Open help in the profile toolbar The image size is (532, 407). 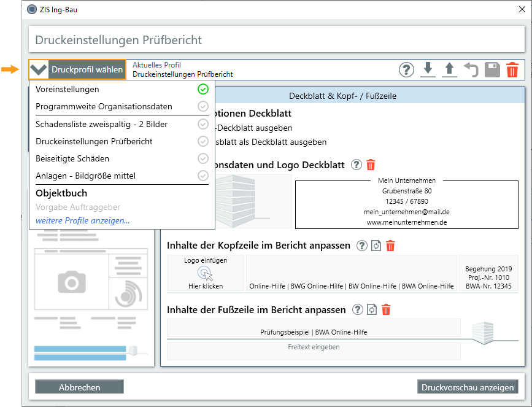(407, 69)
